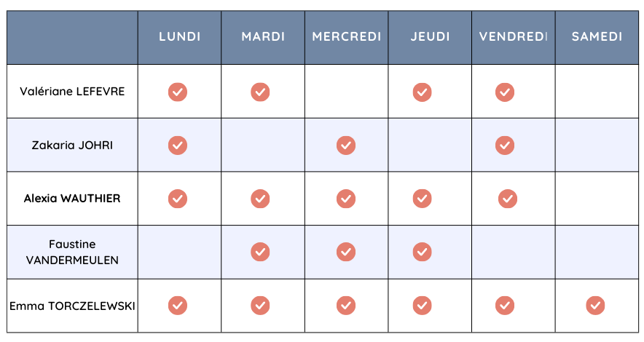Select the LUNDI column header

point(179,37)
